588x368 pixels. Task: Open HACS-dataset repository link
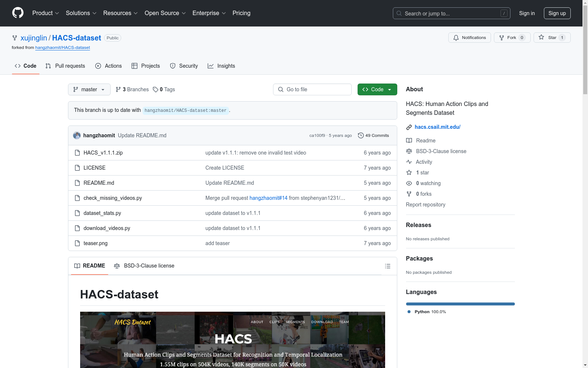(x=76, y=38)
